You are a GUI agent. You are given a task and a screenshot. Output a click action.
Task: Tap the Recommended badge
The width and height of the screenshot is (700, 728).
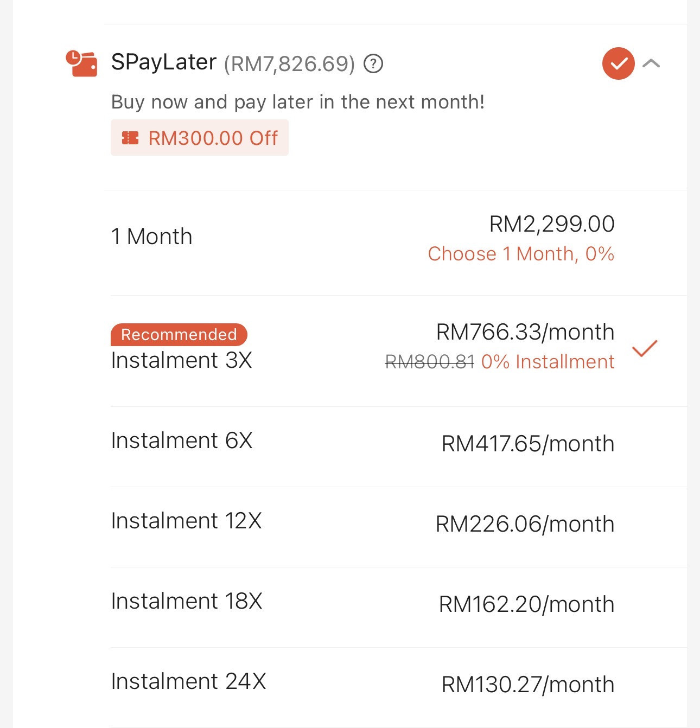click(x=179, y=334)
